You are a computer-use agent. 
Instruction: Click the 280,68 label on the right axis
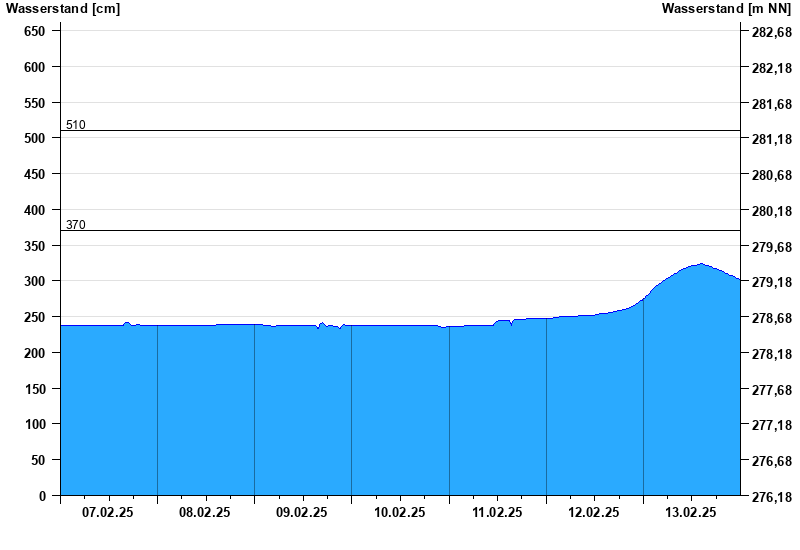tap(772, 175)
